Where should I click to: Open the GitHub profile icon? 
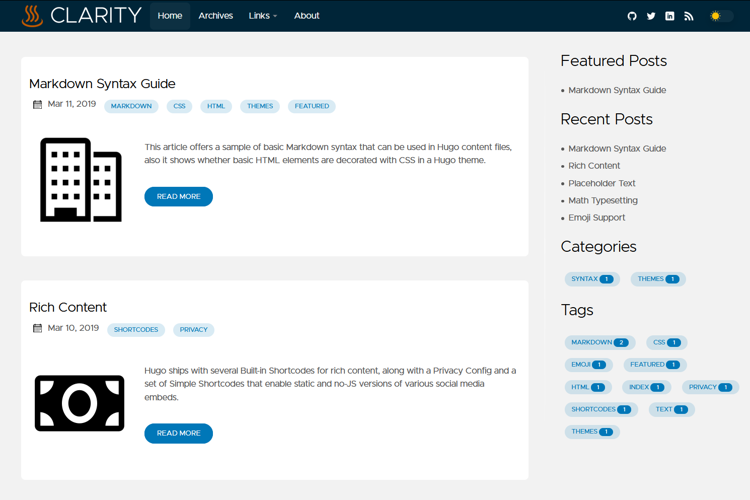(x=632, y=16)
